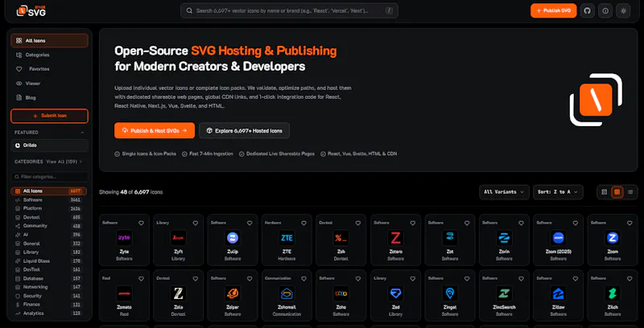The image size is (644, 328).
Task: Open the Zod logo icon
Action: click(395, 293)
